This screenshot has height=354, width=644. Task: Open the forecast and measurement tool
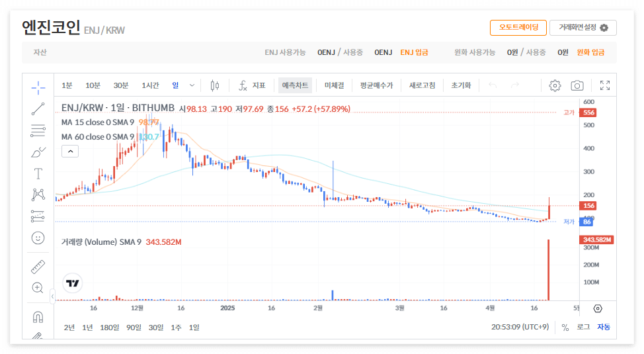coord(38,216)
